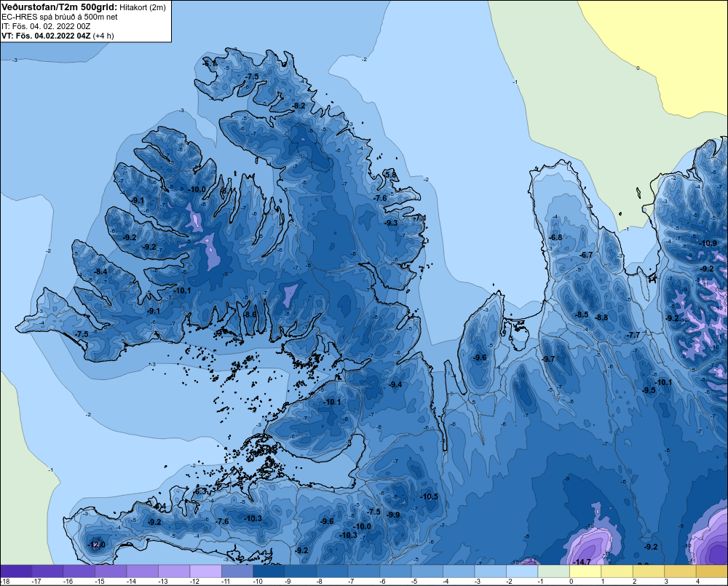This screenshot has width=728, height=586.
Task: Click the -8.5 temperature label
Action: 582,314
